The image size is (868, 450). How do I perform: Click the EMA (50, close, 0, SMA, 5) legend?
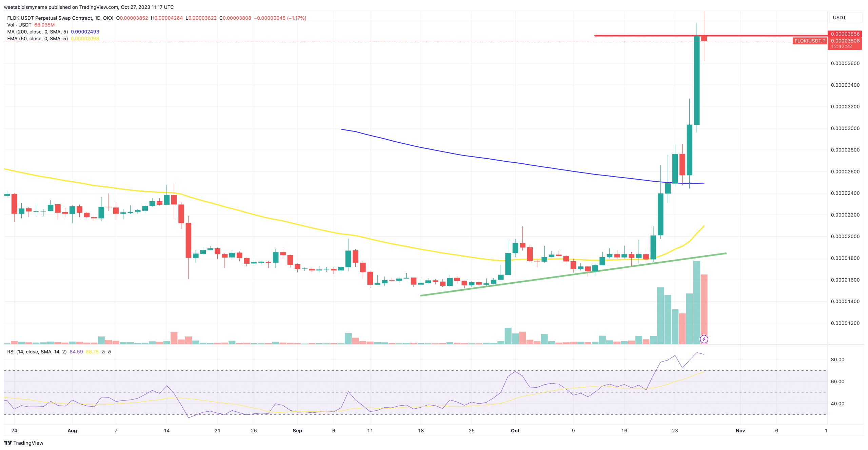click(x=38, y=39)
